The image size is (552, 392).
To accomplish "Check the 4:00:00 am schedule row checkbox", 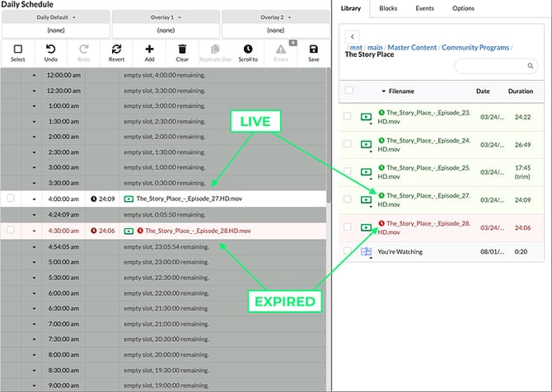I will tap(11, 198).
